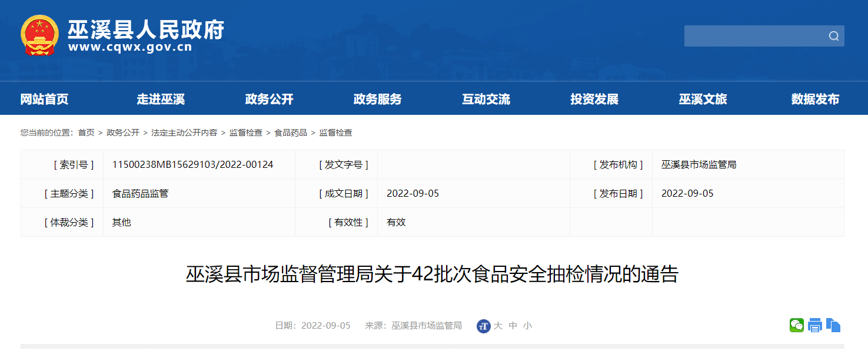The width and height of the screenshot is (868, 354).
Task: Navigate to the 巫溪文旅 section
Action: coord(703,100)
